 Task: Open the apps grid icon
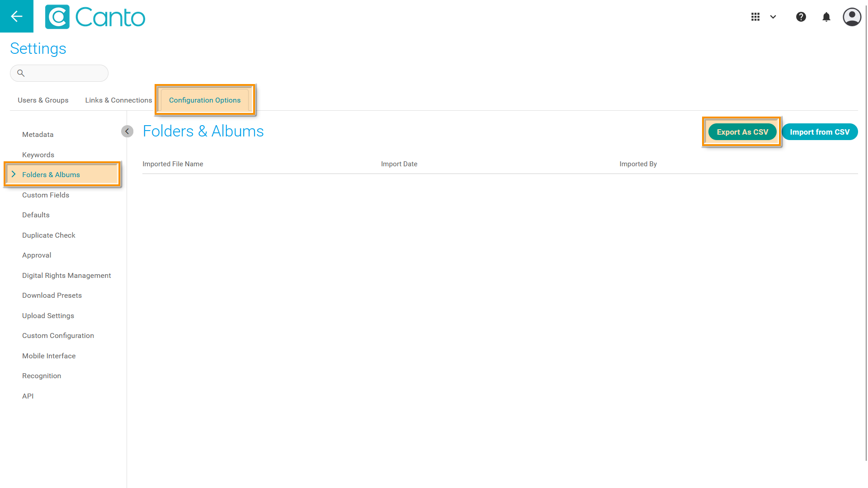click(755, 17)
